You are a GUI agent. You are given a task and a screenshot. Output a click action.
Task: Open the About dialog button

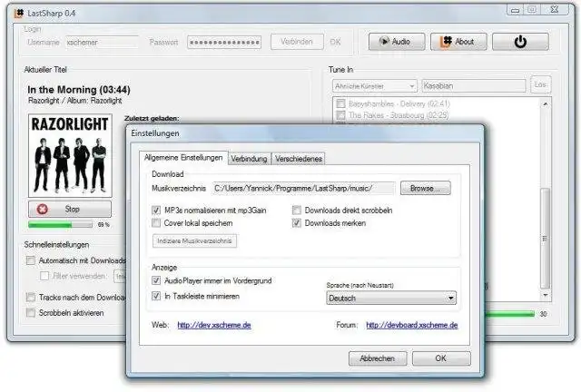pyautogui.click(x=458, y=42)
